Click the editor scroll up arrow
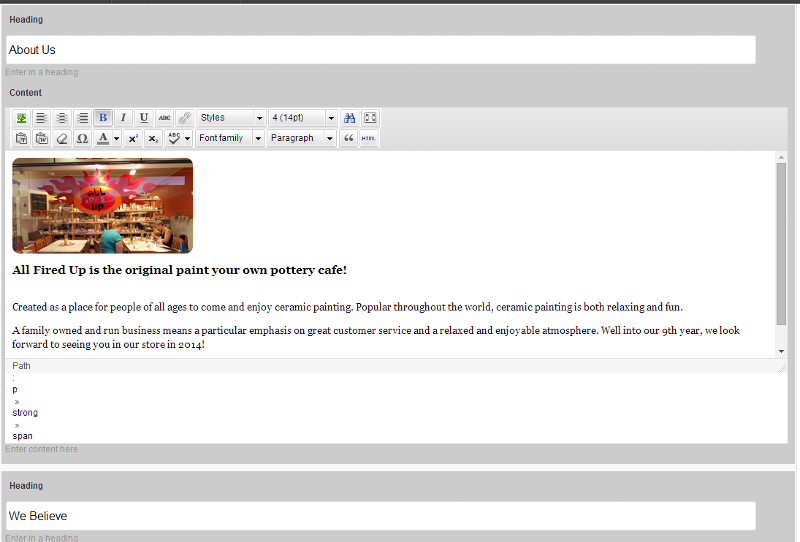This screenshot has width=800, height=542. (x=781, y=157)
